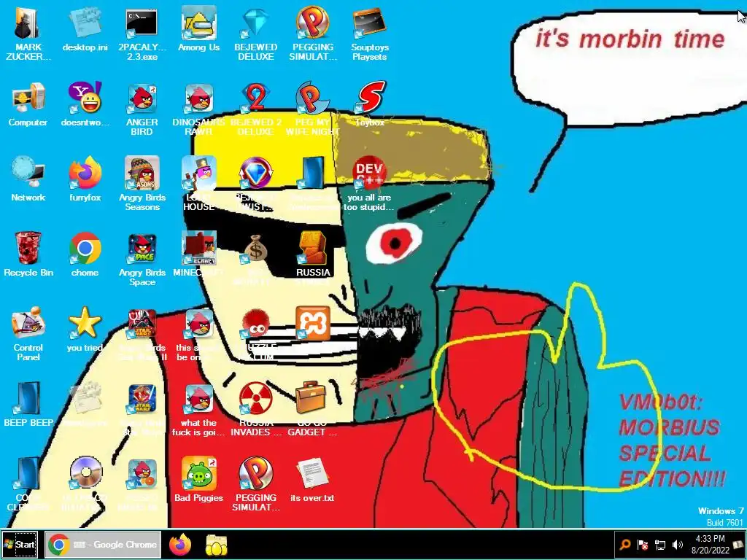This screenshot has height=560, width=747.
Task: Launch the 2PACALY... 2.3.exe shortcut
Action: (142, 24)
